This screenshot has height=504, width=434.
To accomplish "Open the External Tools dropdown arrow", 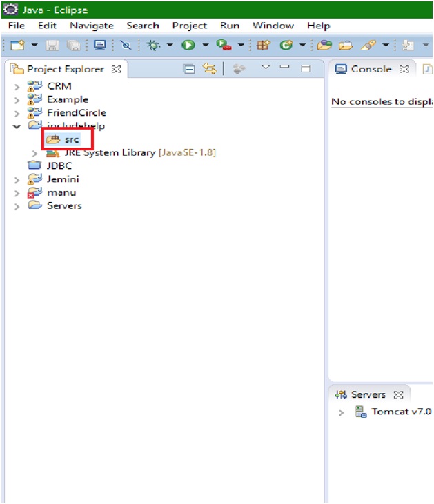I will pyautogui.click(x=241, y=45).
